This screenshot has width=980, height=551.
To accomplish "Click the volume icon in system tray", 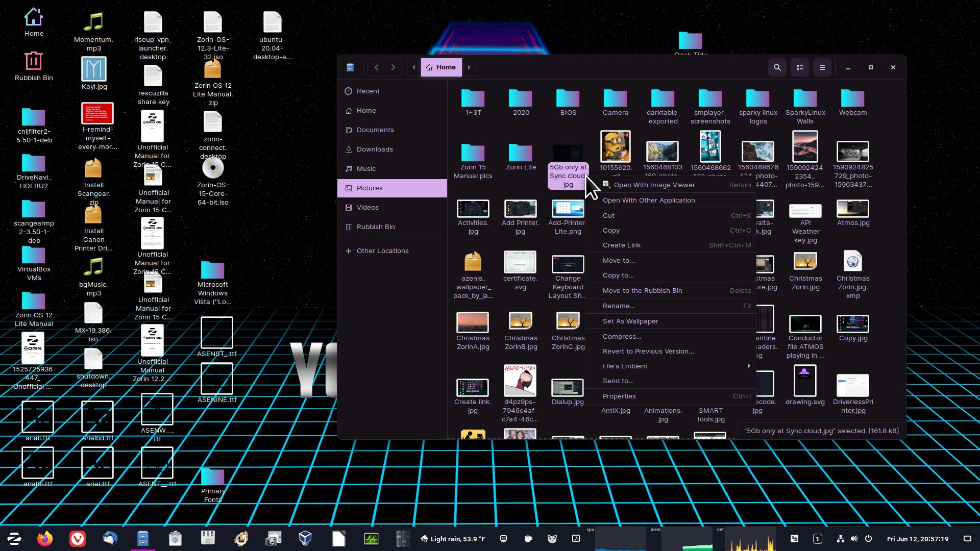I will point(854,539).
